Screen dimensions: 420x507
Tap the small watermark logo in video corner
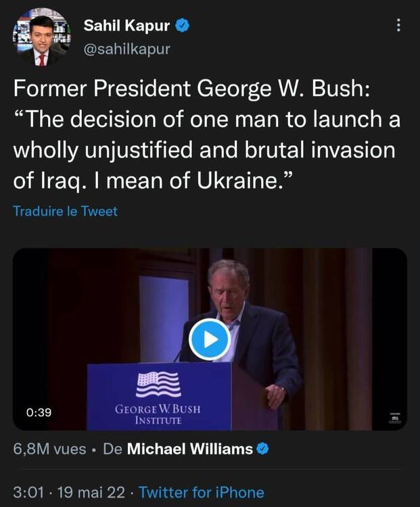(395, 418)
